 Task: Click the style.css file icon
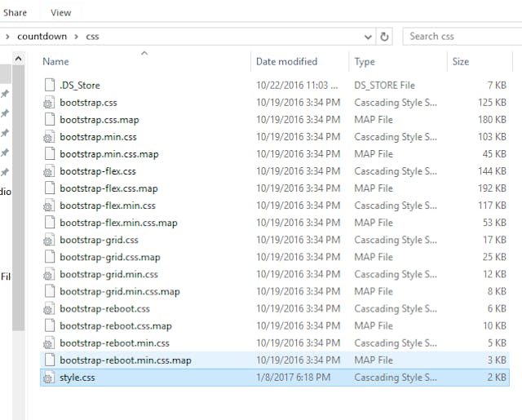pos(49,378)
